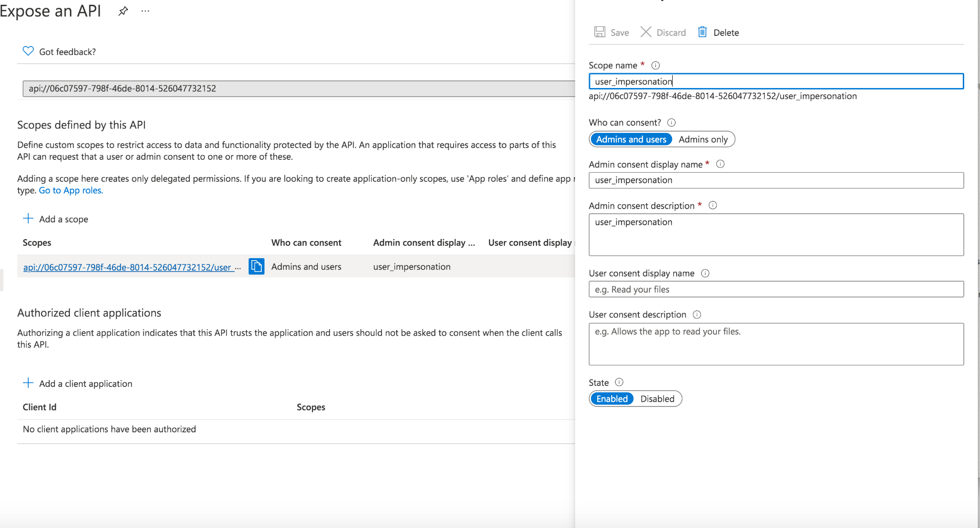Click the Got feedback heart icon
The width and height of the screenshot is (980, 528).
tap(28, 51)
